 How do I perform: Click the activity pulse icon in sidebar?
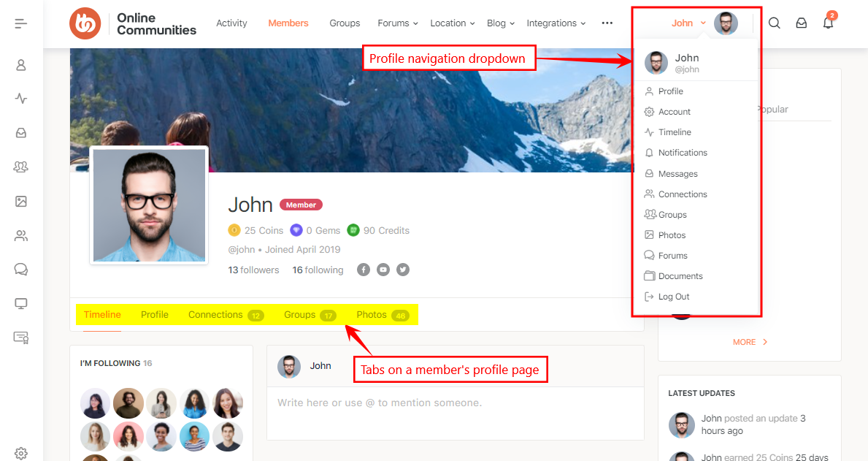(21, 99)
